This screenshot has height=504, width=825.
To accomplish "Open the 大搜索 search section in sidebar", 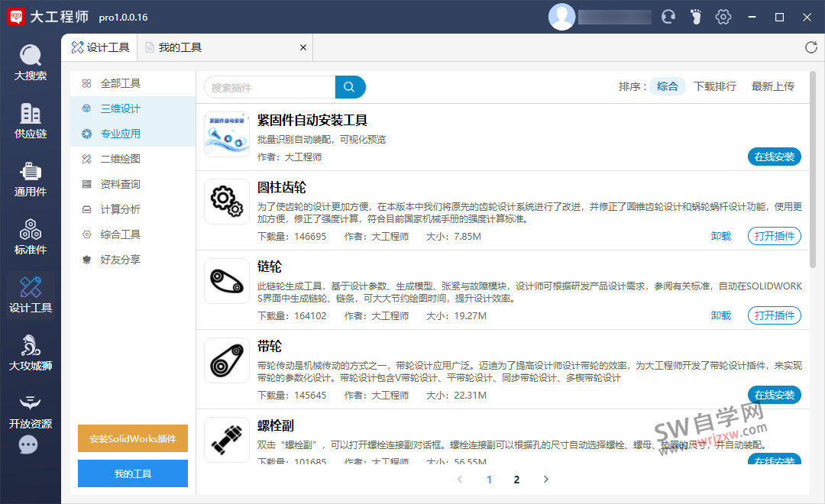I will coord(30,61).
